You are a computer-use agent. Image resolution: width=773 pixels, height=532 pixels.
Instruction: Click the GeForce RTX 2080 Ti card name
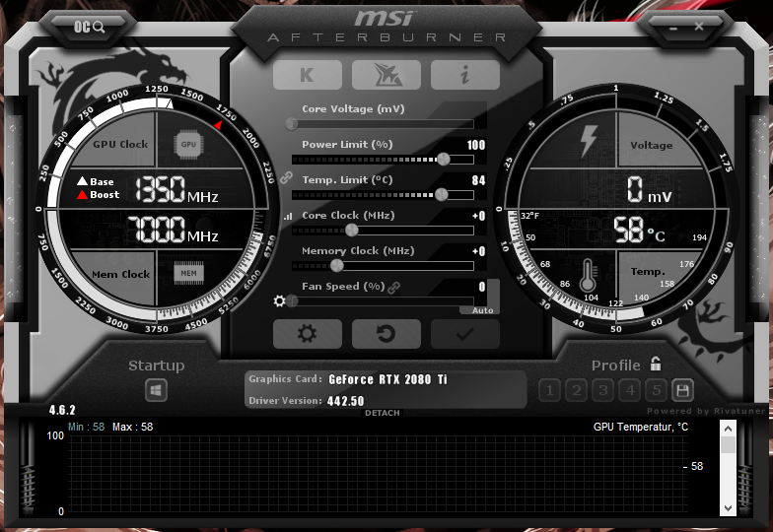pos(388,379)
